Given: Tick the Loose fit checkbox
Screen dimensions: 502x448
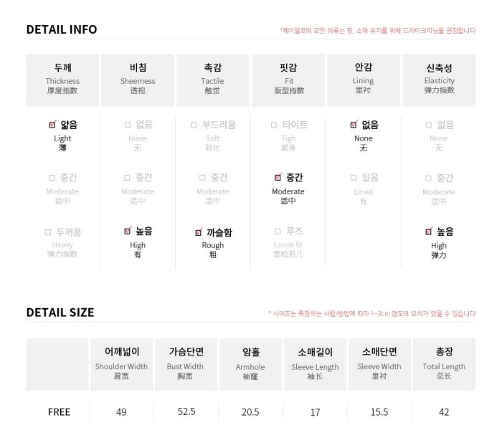Looking at the screenshot, I should pos(278,231).
